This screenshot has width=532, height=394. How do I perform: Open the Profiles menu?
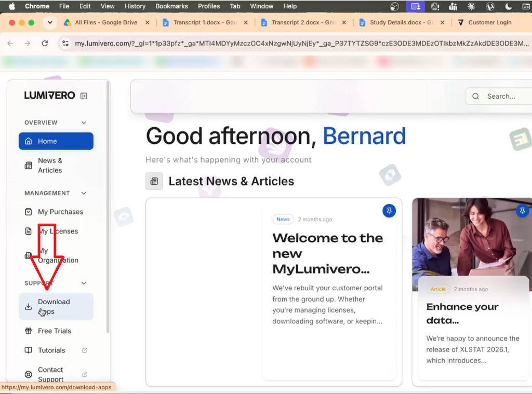[209, 6]
